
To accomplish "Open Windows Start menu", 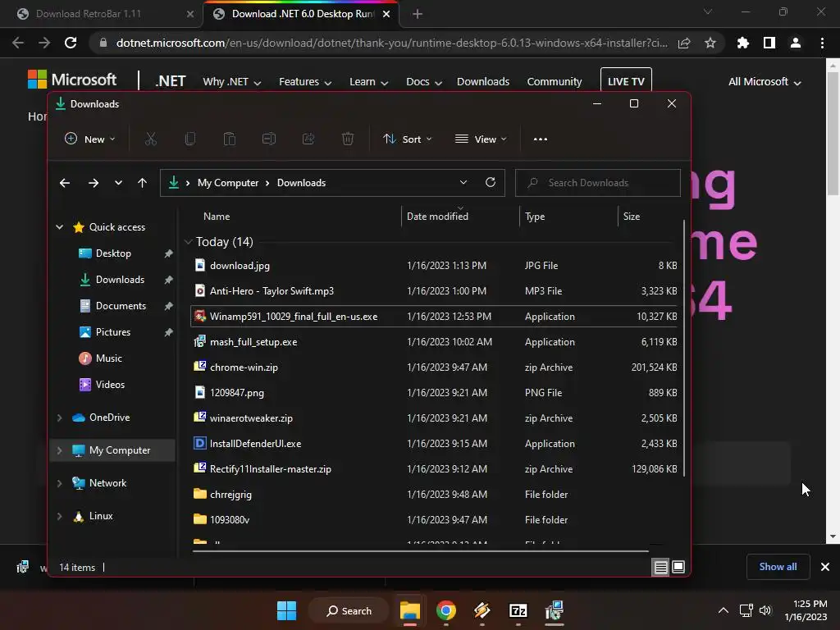I will click(286, 610).
